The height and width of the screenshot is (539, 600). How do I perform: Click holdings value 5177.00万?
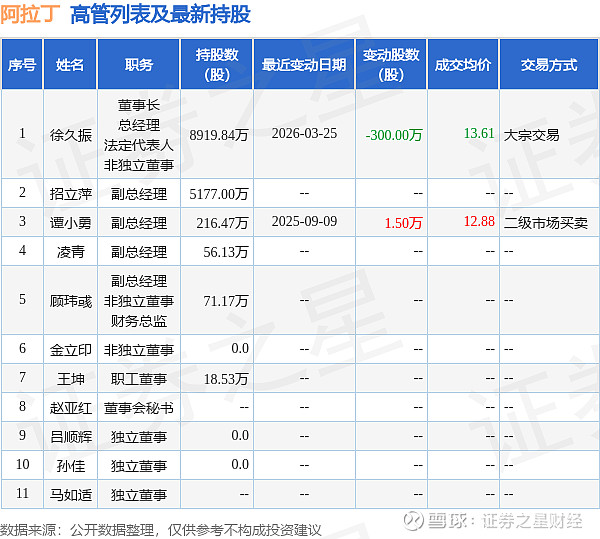pos(219,194)
